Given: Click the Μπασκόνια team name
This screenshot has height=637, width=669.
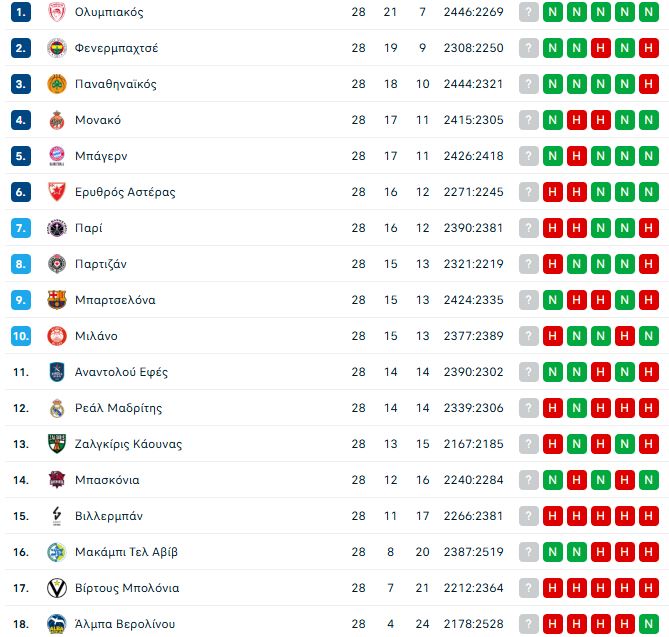Looking at the screenshot, I should (x=107, y=480).
